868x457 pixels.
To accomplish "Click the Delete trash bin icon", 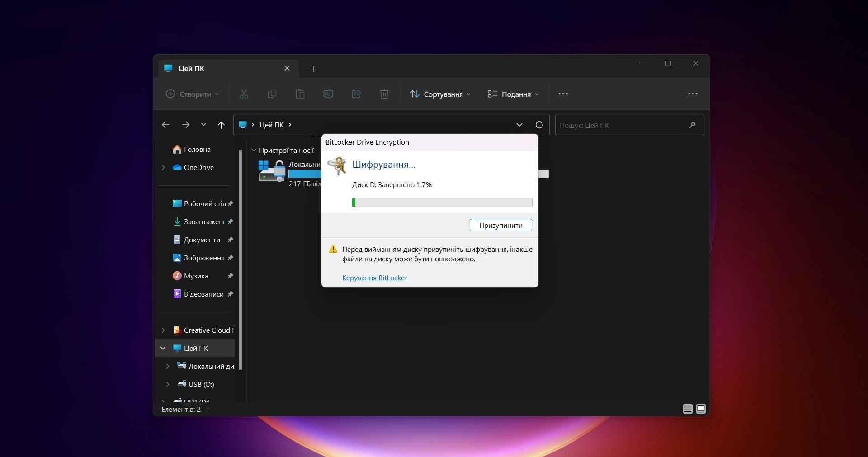I will (384, 94).
